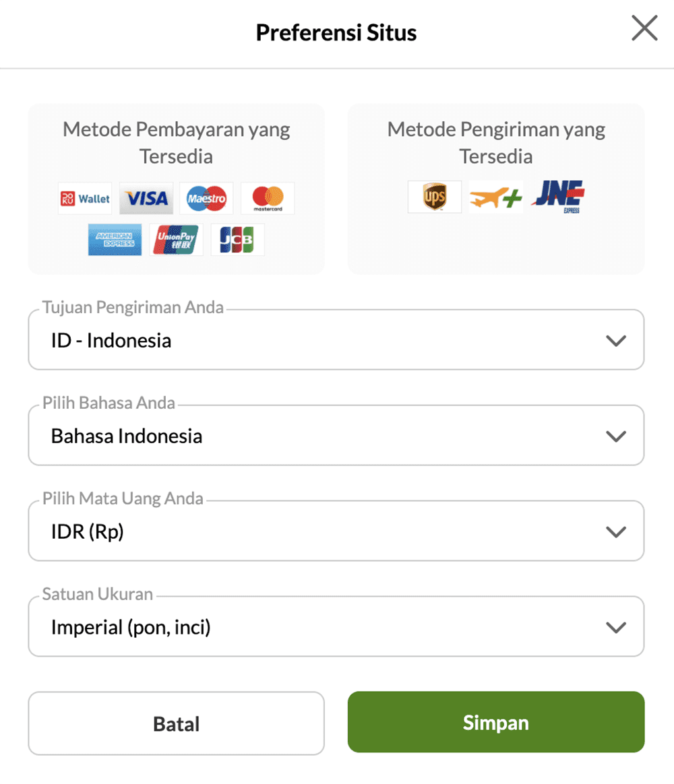The image size is (674, 784).
Task: Click the Maestro payment icon
Action: pos(206,199)
